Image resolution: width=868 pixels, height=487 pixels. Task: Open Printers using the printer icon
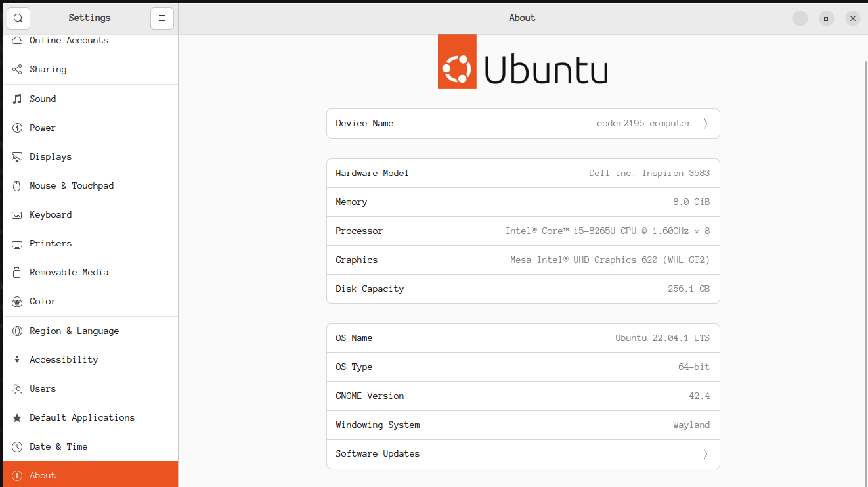point(16,243)
